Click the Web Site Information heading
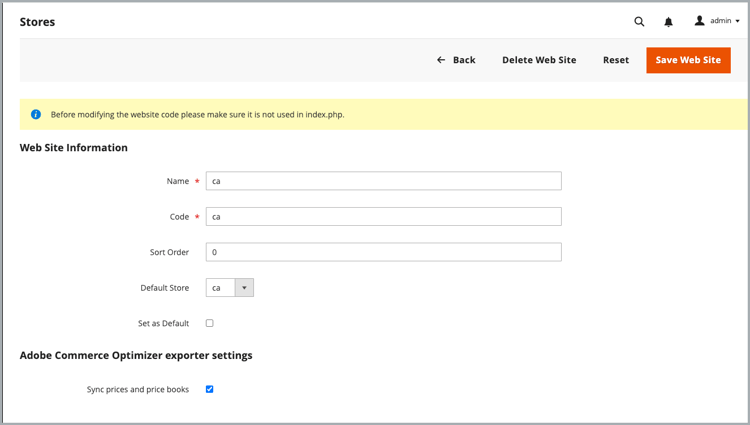 (74, 148)
